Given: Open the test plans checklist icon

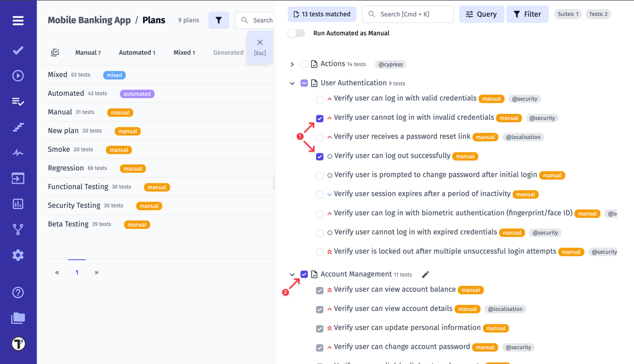Looking at the screenshot, I should [x=18, y=102].
